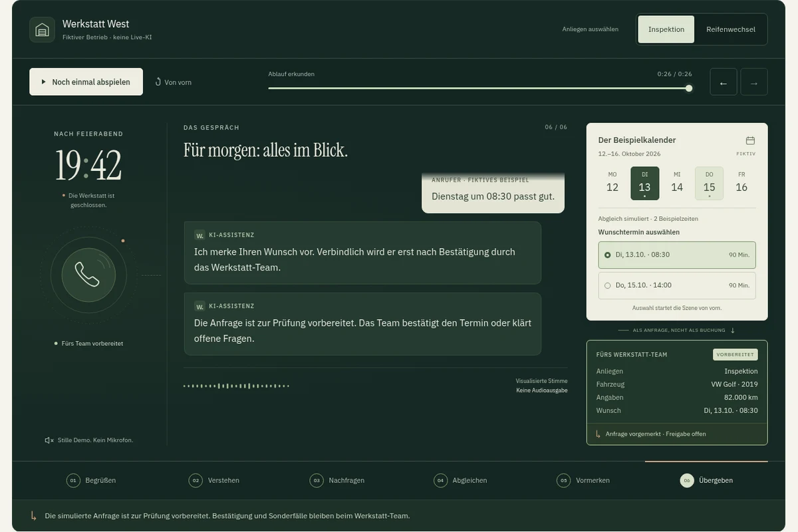
Task: Click the Werkstatt West garage logo icon
Action: coord(42,30)
